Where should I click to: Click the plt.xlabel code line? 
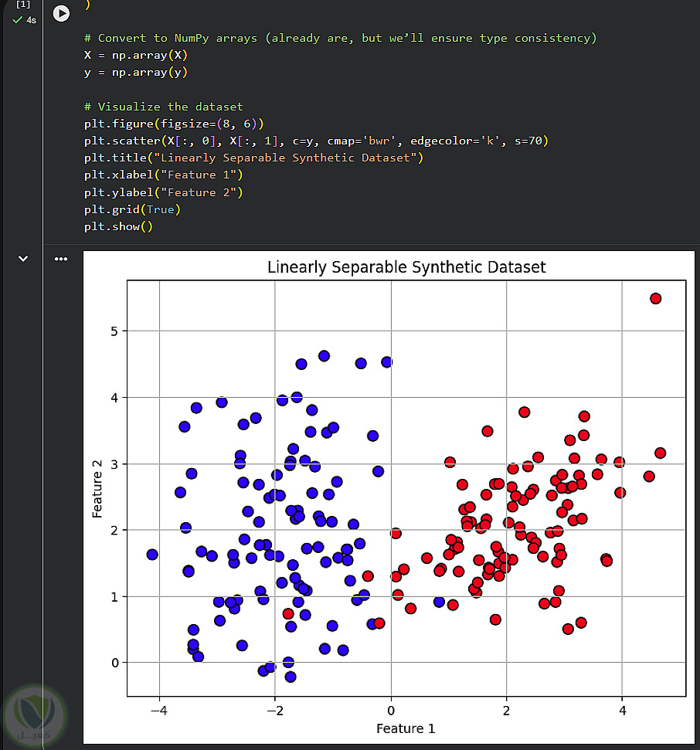pyautogui.click(x=164, y=175)
